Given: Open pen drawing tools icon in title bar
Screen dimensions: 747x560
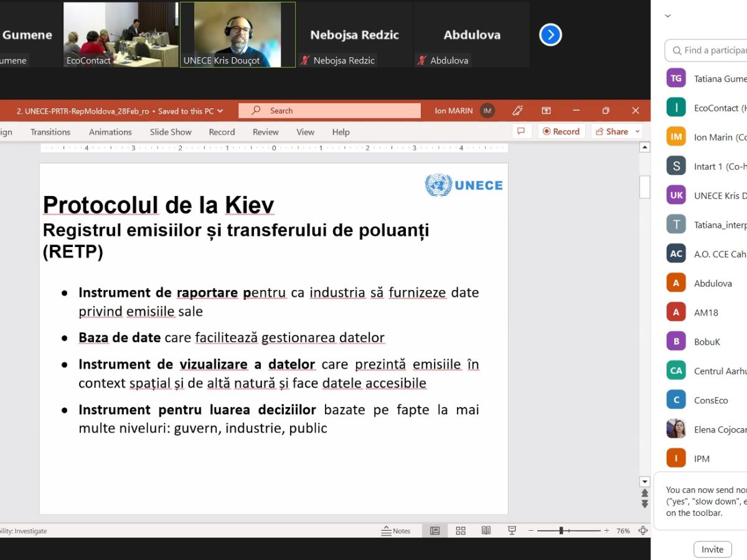Looking at the screenshot, I should tap(517, 111).
